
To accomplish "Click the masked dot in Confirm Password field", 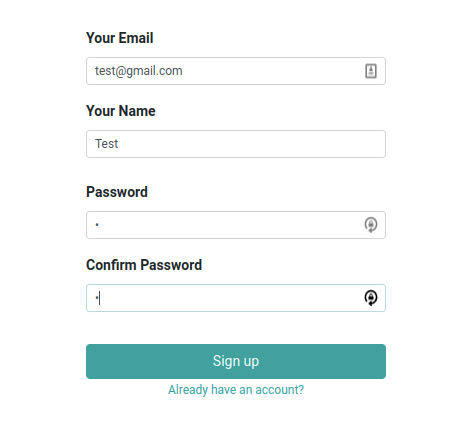I will [x=97, y=298].
